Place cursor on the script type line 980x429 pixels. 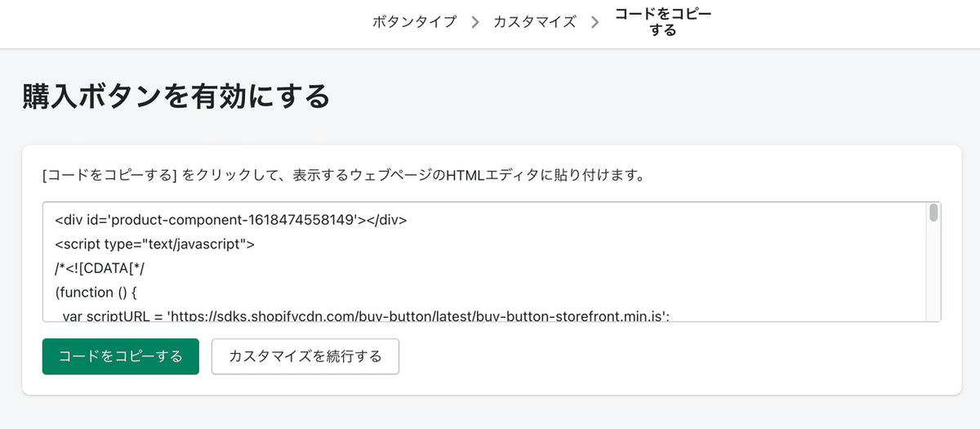click(x=155, y=244)
